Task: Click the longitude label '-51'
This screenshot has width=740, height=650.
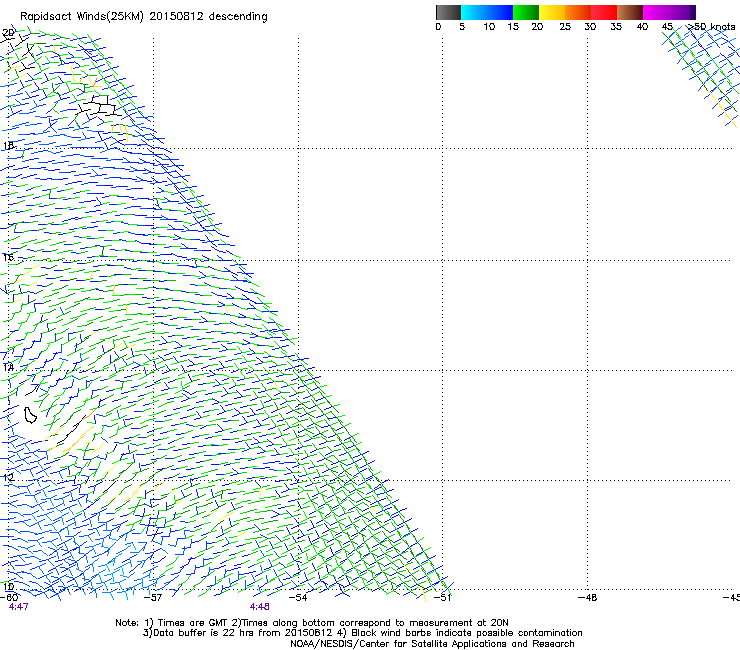Action: point(442,597)
